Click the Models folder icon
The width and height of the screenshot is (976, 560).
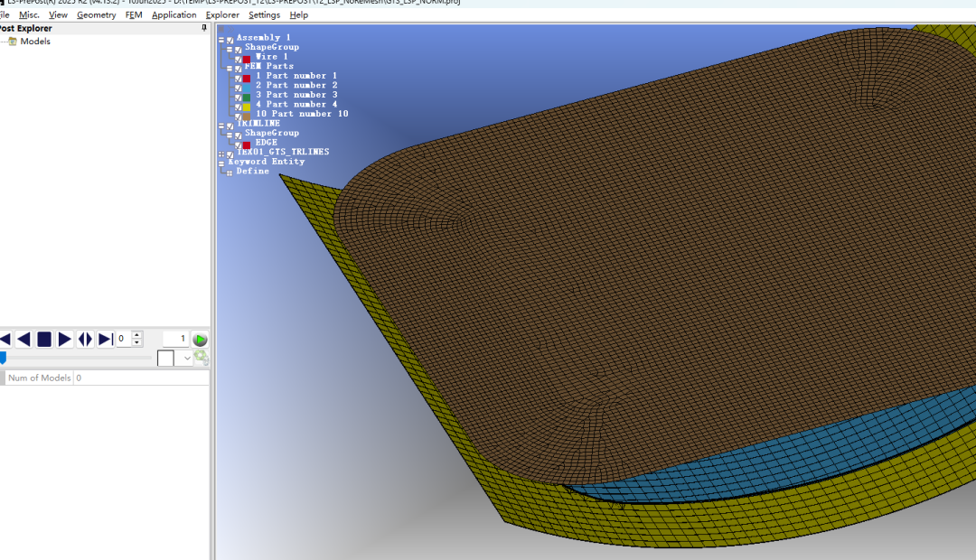pos(13,41)
